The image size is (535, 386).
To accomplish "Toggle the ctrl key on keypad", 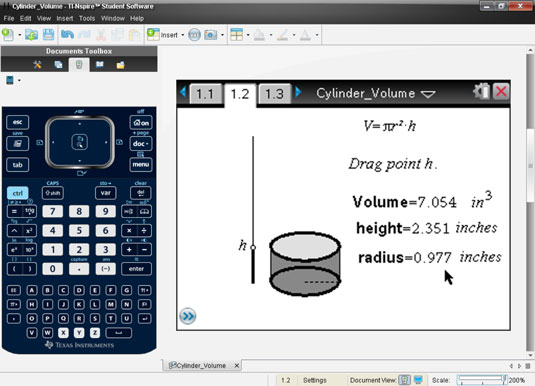I will [17, 193].
